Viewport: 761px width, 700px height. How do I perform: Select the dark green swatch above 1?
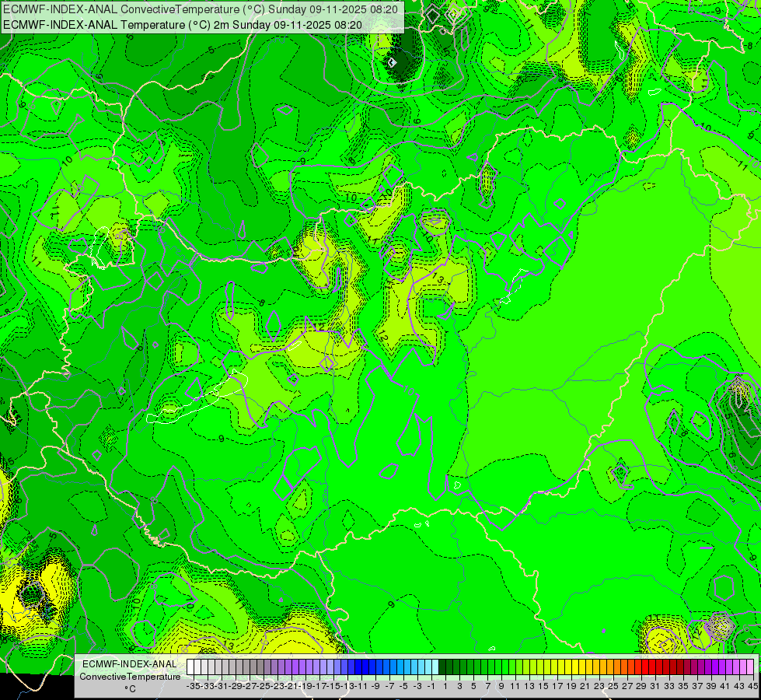pyautogui.click(x=442, y=667)
